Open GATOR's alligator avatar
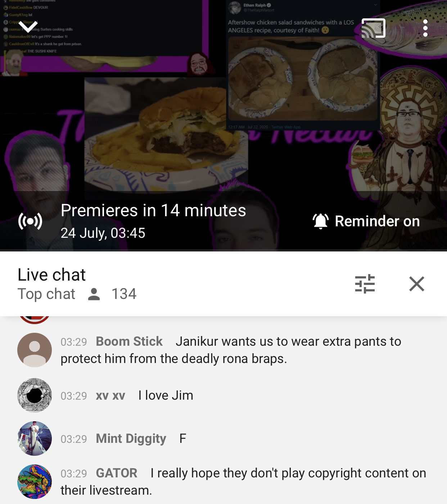This screenshot has height=504, width=447. tap(35, 482)
